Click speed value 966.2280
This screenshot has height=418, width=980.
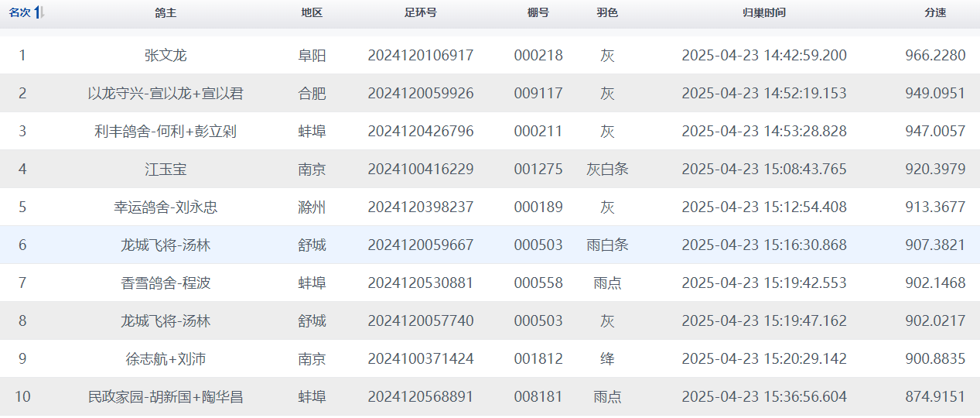coord(934,56)
